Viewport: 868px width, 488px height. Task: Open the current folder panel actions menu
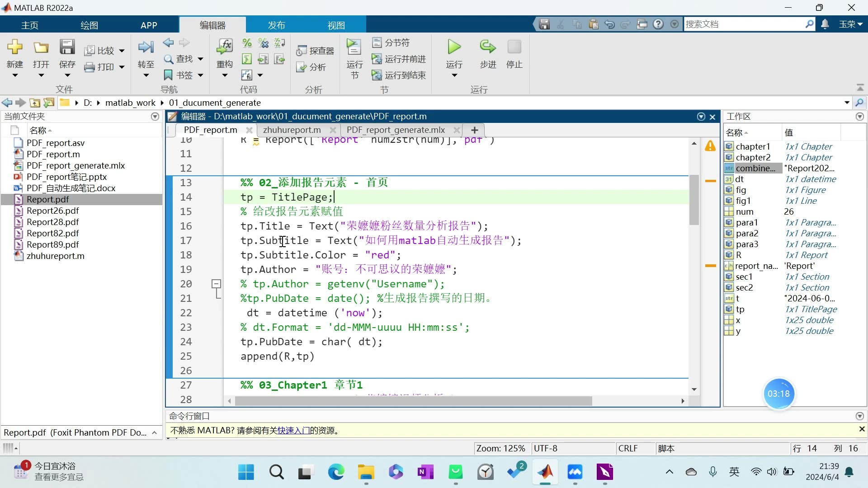pos(155,117)
